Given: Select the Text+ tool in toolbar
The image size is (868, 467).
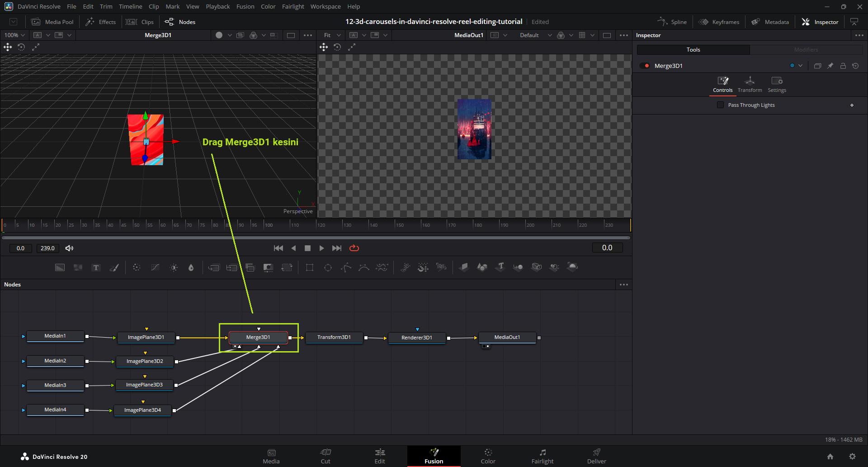Looking at the screenshot, I should click(x=96, y=267).
